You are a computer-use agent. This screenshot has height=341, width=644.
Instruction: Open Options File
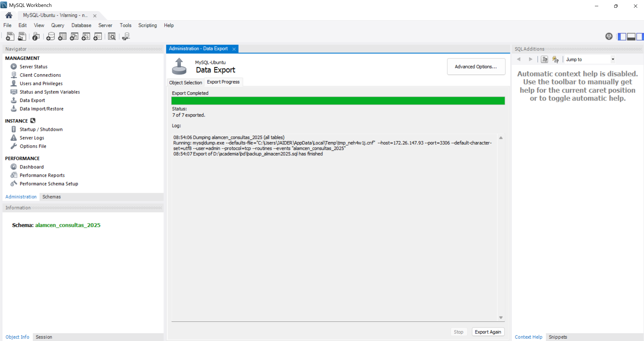[33, 146]
